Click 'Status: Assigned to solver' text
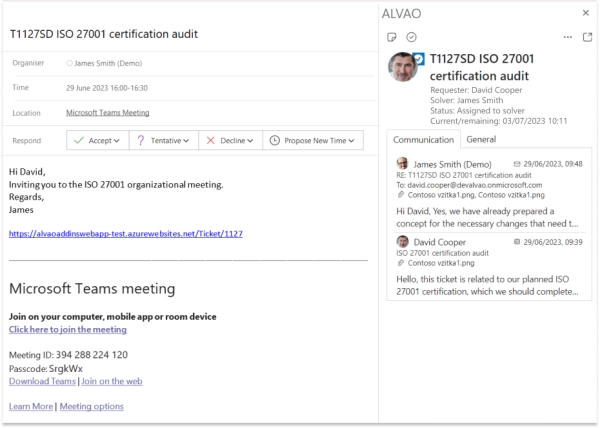Viewport: 600px width, 428px height. pos(477,111)
